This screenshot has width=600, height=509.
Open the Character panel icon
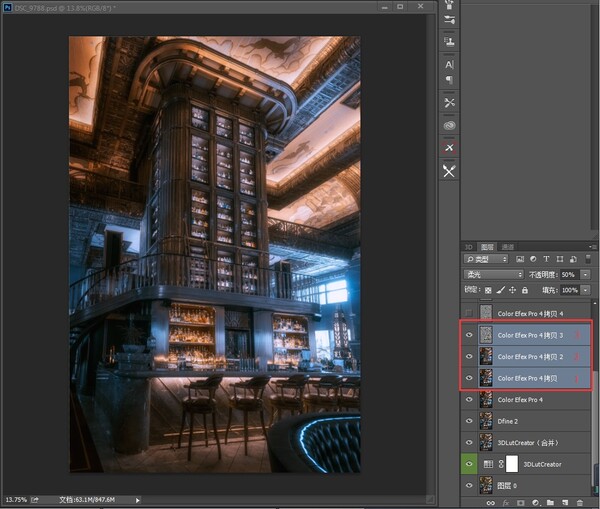tap(449, 65)
